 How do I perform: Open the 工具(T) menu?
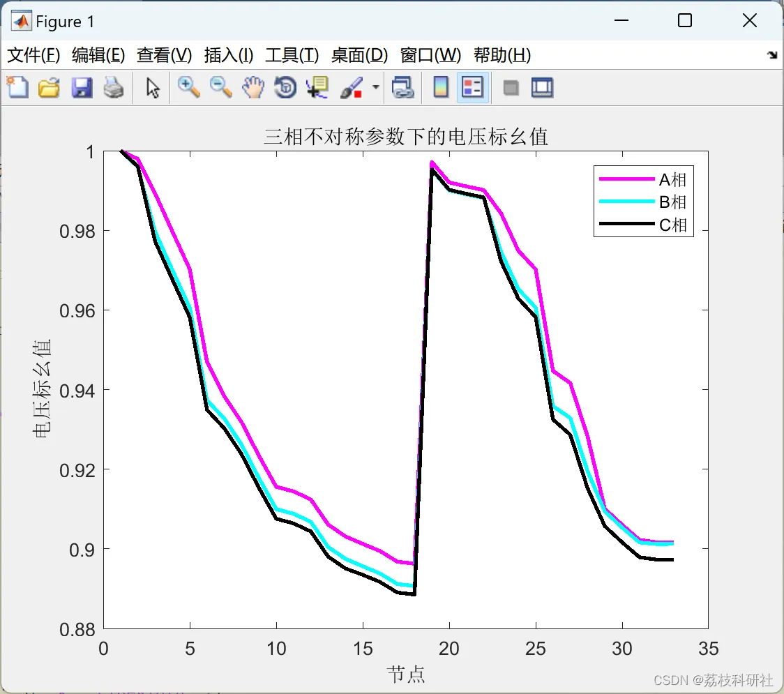[292, 55]
